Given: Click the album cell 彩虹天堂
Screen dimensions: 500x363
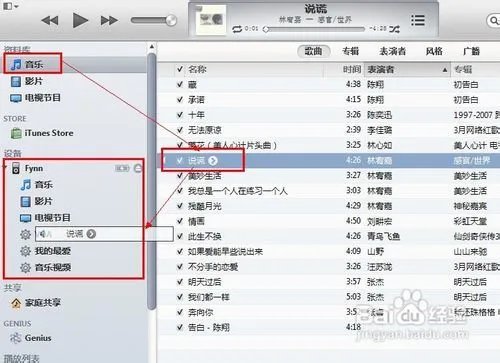Looking at the screenshot, I should pyautogui.click(x=470, y=221).
